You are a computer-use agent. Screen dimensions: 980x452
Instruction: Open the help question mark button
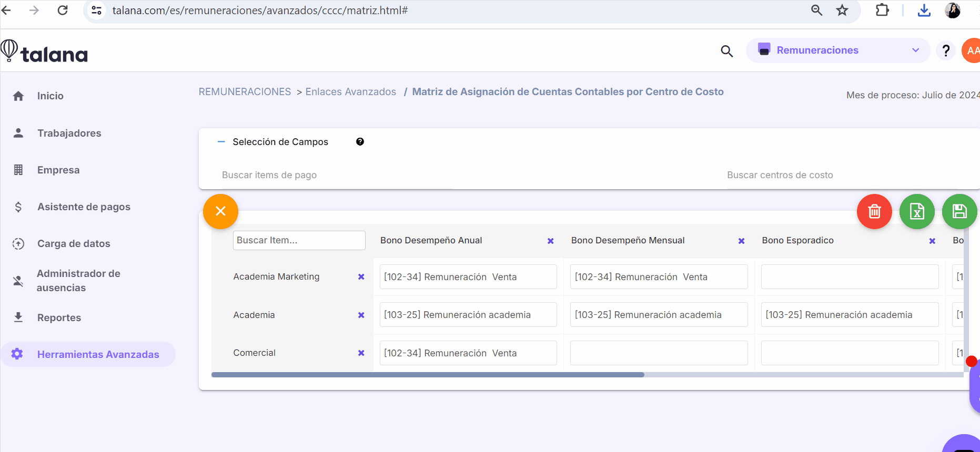(946, 50)
